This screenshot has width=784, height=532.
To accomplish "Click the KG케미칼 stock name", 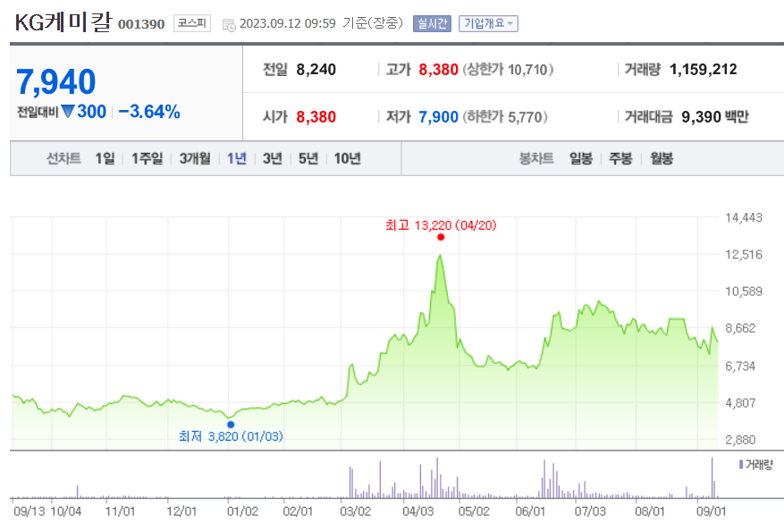I will 63,22.
